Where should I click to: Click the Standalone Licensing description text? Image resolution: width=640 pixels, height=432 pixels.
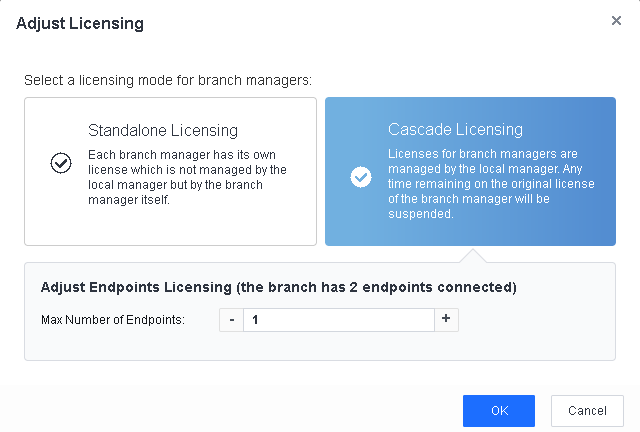[x=187, y=177]
